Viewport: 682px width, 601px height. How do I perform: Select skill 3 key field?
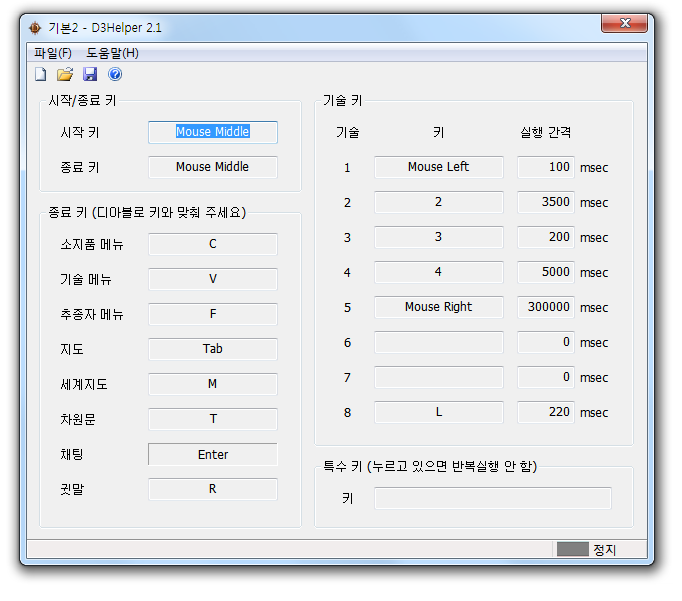coord(439,237)
